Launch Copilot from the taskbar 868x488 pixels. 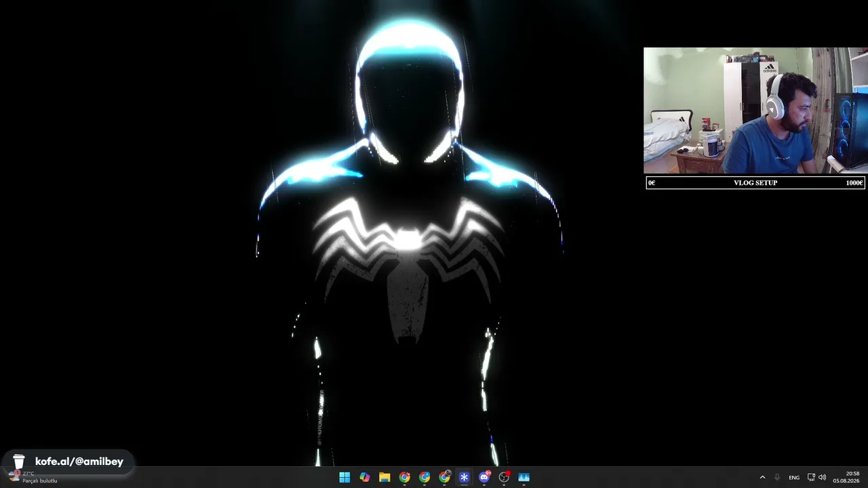pos(365,477)
